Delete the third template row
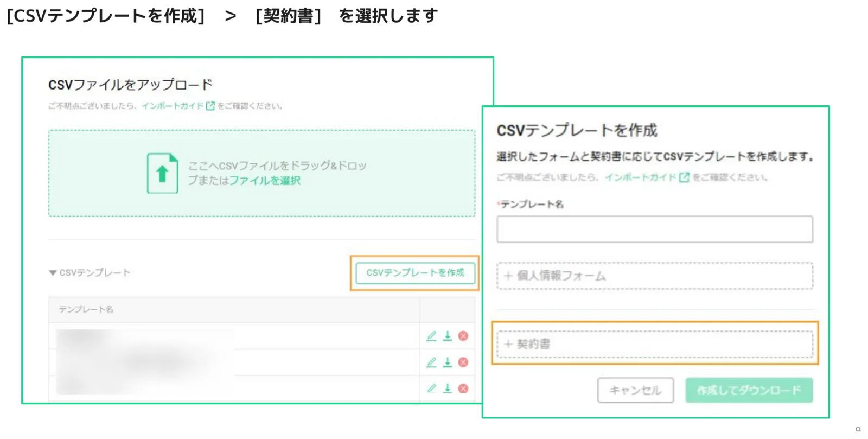Screen dimensions: 868x439 coord(463,388)
